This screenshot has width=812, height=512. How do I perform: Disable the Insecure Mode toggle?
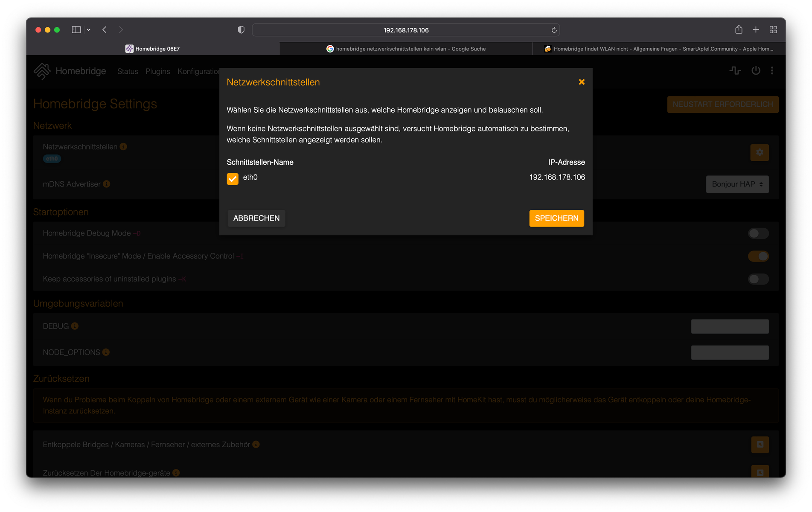coord(758,256)
